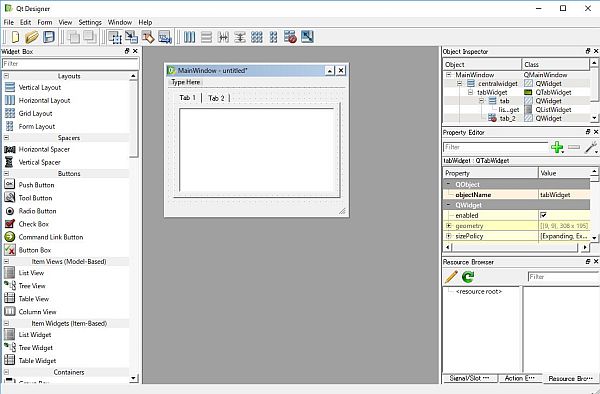Select tab_2 in the Object Inspector
This screenshot has width=600, height=394.
(507, 118)
